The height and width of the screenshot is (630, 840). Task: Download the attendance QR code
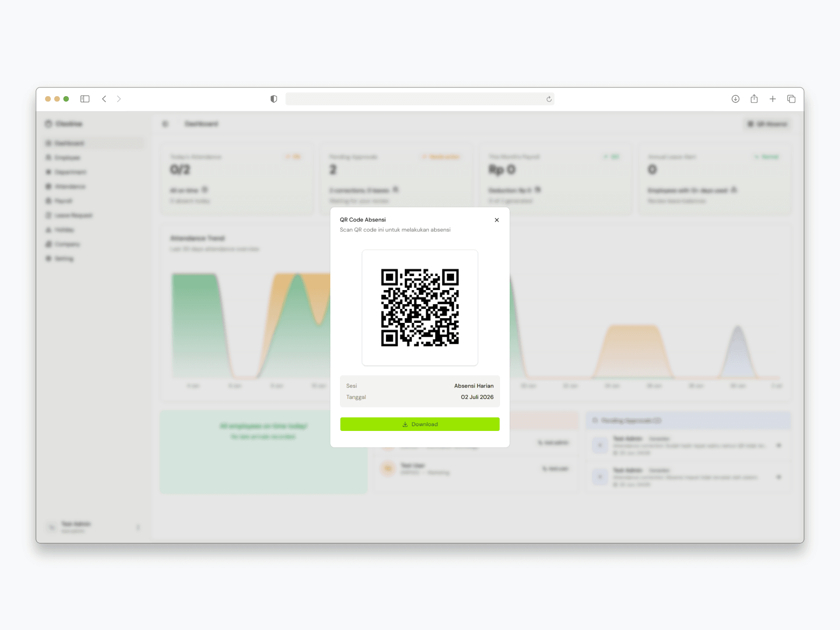pos(420,424)
